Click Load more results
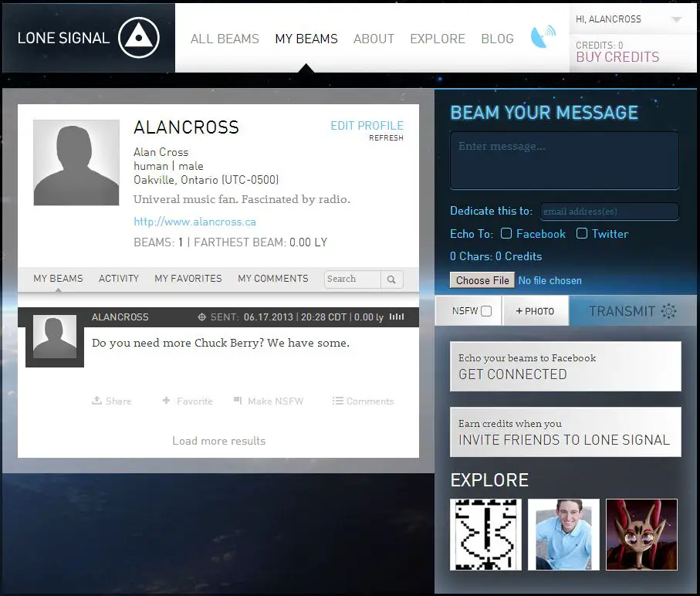 tap(218, 441)
